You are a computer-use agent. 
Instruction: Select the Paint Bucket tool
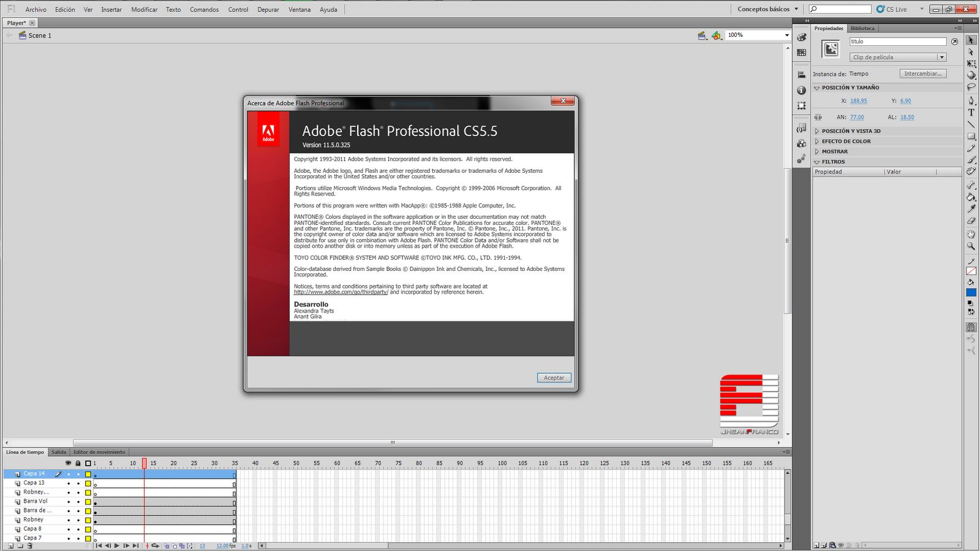pyautogui.click(x=971, y=197)
